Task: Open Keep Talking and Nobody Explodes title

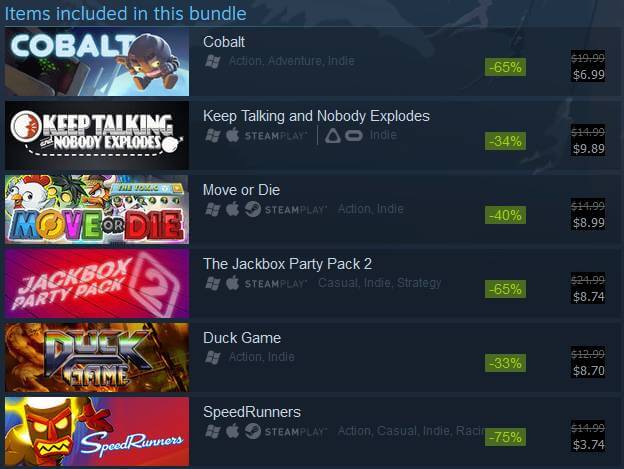Action: [316, 116]
